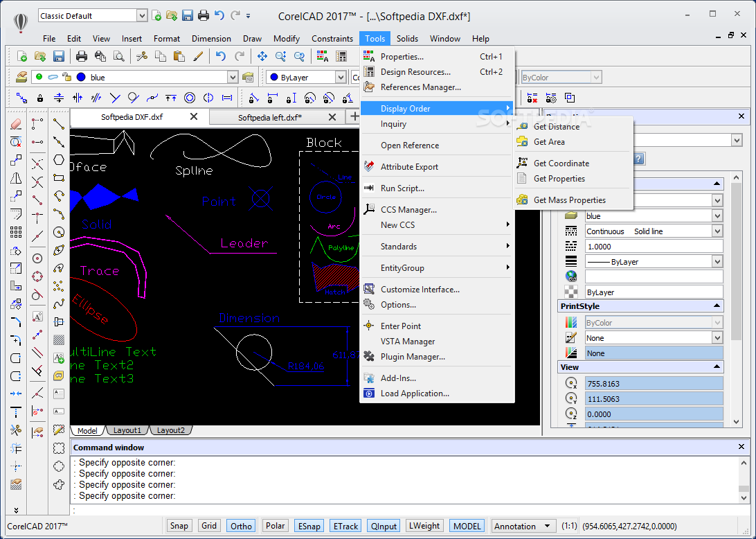The height and width of the screenshot is (539, 756).
Task: Switch to the Softpedia left.dxf* tab
Action: click(270, 117)
